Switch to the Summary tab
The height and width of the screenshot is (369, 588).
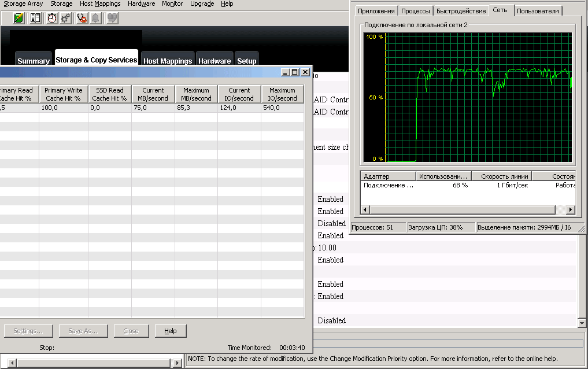(x=34, y=61)
